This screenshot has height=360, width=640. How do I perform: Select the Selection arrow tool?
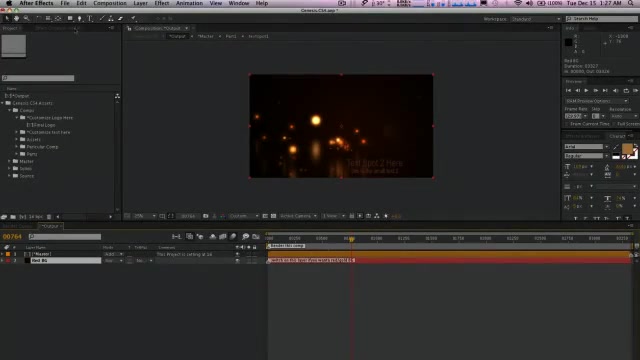(7, 18)
